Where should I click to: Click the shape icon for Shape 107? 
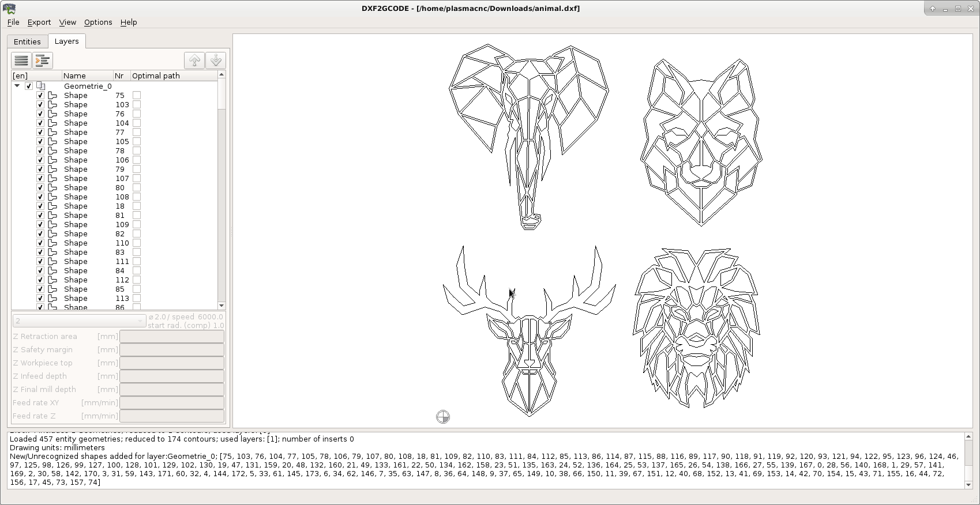pyautogui.click(x=52, y=178)
